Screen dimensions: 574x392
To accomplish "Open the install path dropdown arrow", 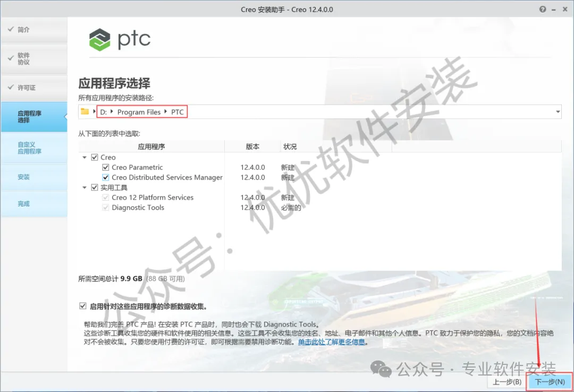I will pos(558,112).
